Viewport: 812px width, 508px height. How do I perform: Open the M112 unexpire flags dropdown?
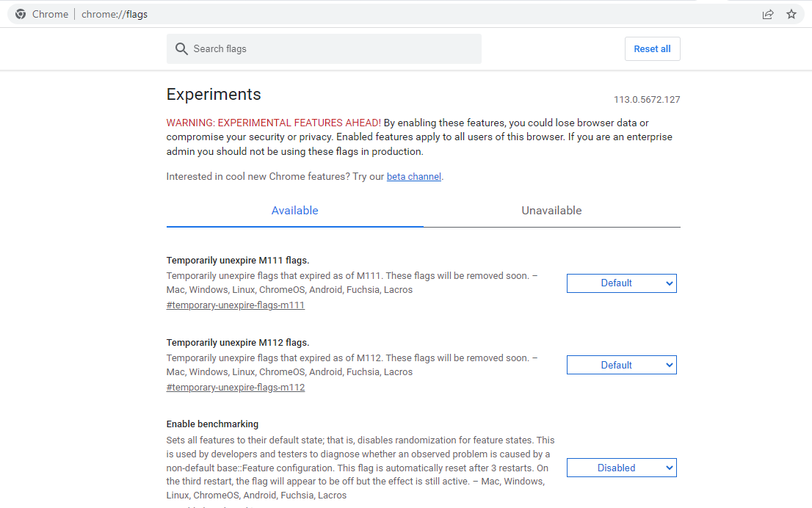coord(621,366)
